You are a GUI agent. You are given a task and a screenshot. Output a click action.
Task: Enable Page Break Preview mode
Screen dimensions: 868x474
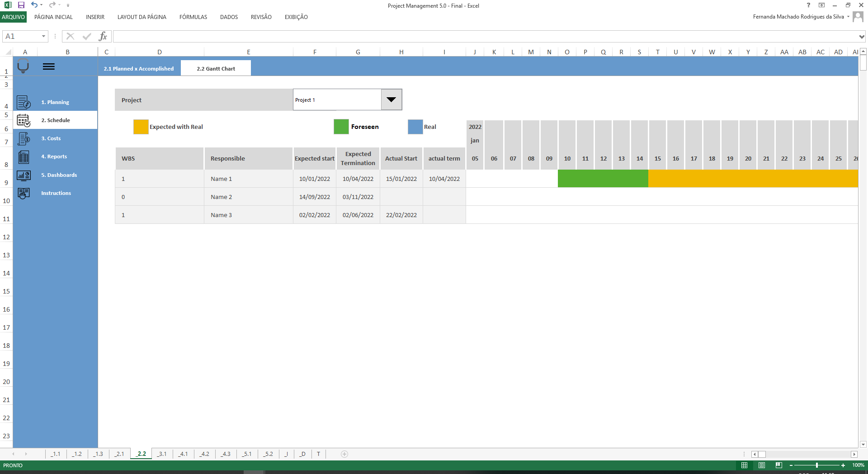coord(779,465)
